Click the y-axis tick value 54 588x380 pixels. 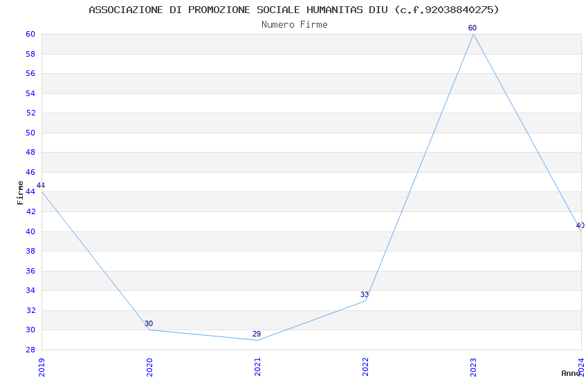pyautogui.click(x=30, y=93)
